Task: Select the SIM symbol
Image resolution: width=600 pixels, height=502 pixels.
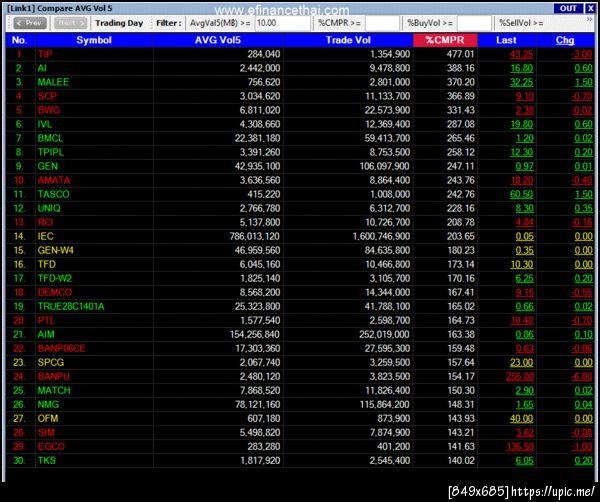Action: coord(46,433)
